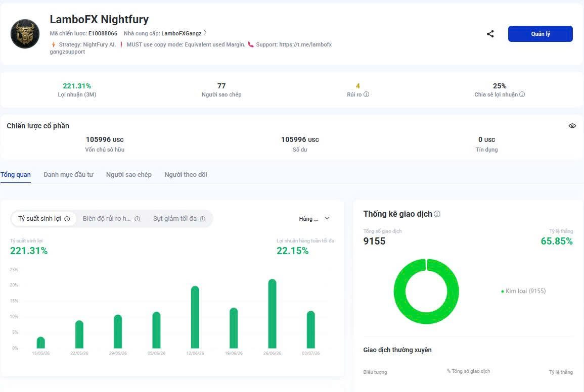Click the info icon on Tỷ suất sinh lợi
This screenshot has height=392, width=584.
click(x=67, y=219)
